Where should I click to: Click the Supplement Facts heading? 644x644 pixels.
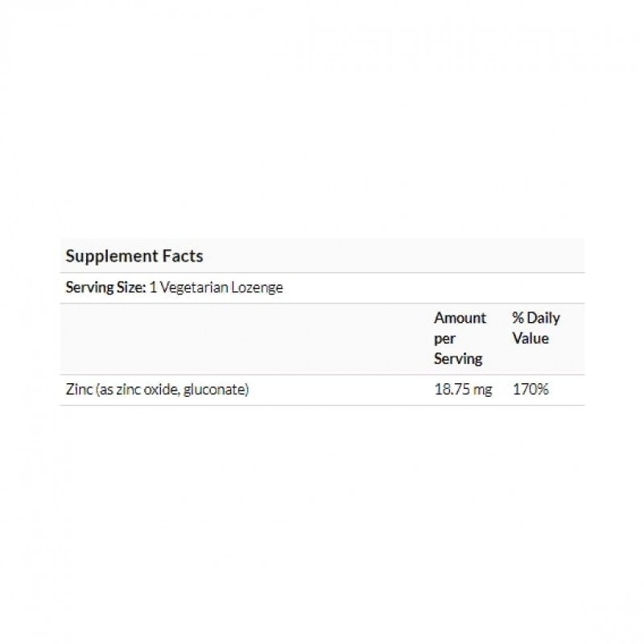[x=134, y=257]
